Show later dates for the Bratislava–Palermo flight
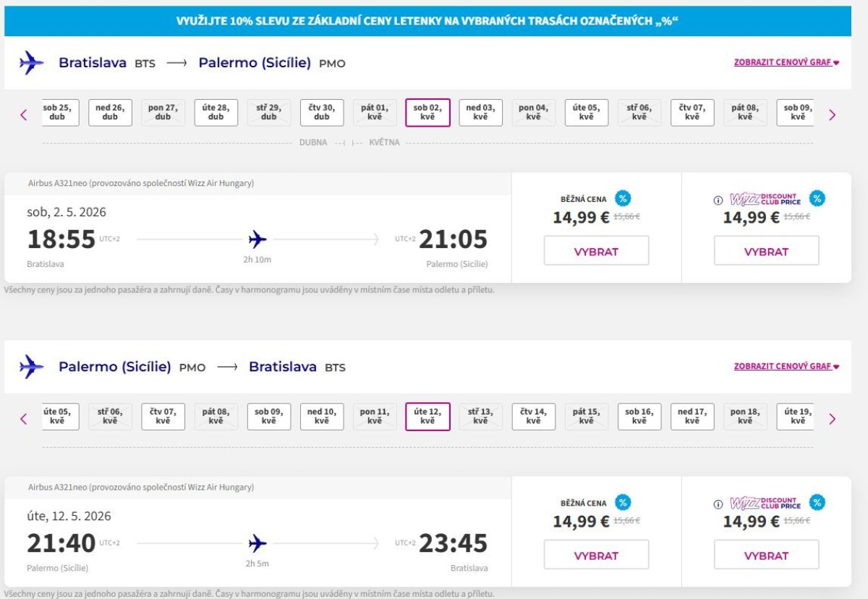The width and height of the screenshot is (868, 599). (x=832, y=114)
